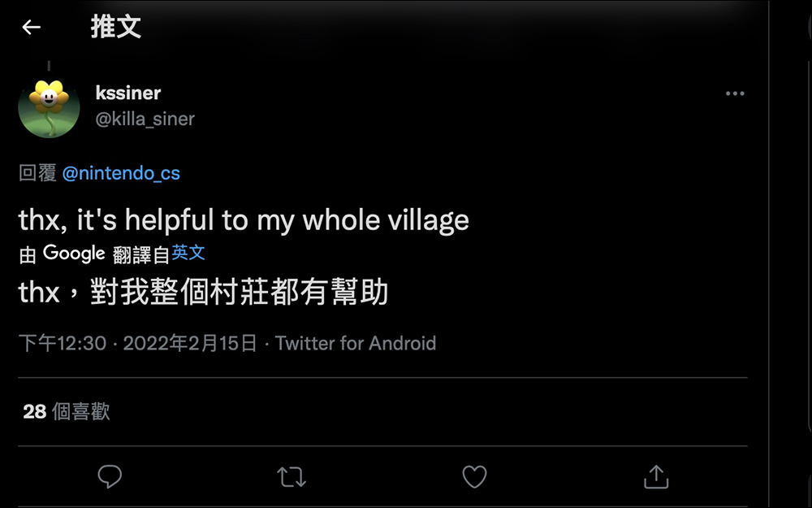The height and width of the screenshot is (508, 812).
Task: Click the kssiner display name
Action: click(x=127, y=93)
